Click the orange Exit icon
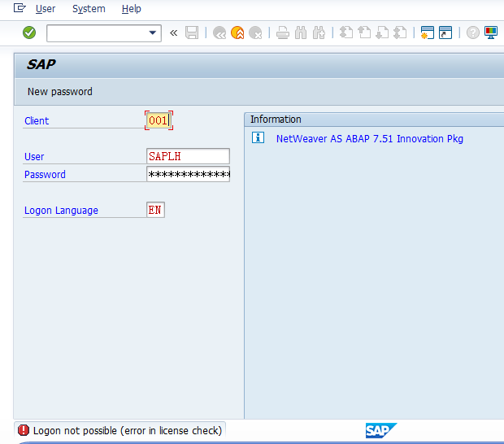The image size is (504, 444). coord(237,33)
